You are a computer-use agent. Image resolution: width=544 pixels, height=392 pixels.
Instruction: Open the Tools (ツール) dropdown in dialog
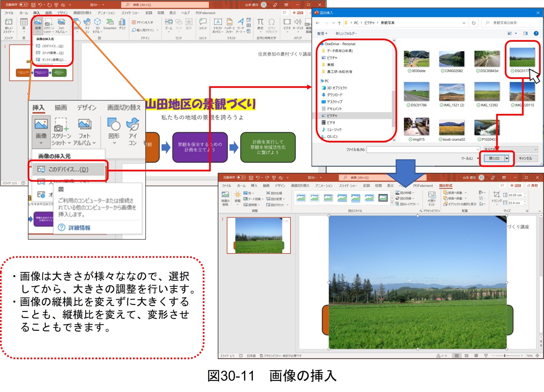(x=470, y=158)
